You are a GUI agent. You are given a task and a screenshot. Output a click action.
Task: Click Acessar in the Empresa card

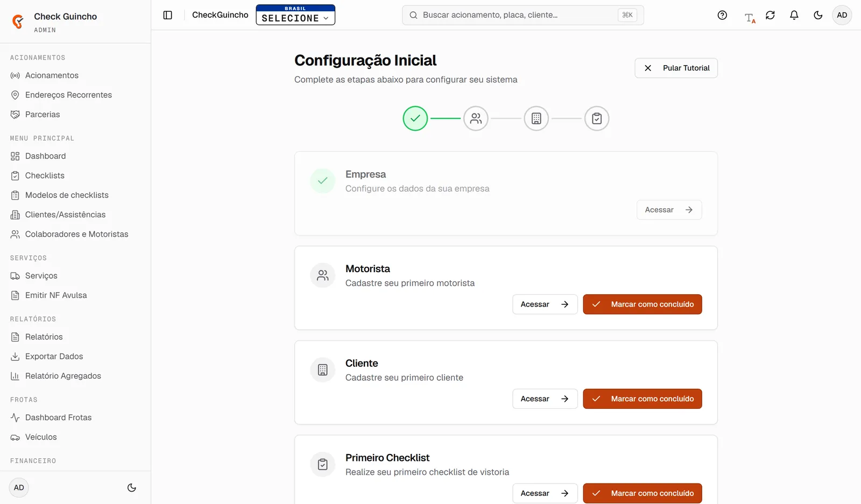(669, 210)
